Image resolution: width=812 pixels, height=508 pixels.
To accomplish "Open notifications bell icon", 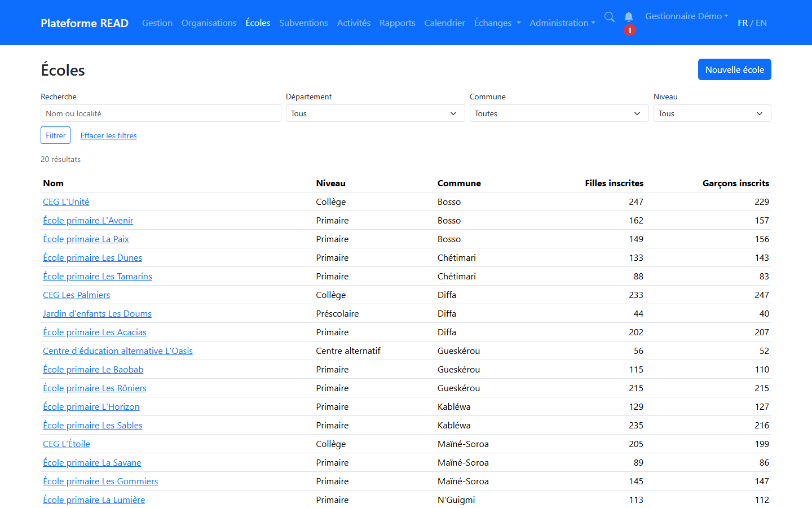I will click(x=629, y=17).
